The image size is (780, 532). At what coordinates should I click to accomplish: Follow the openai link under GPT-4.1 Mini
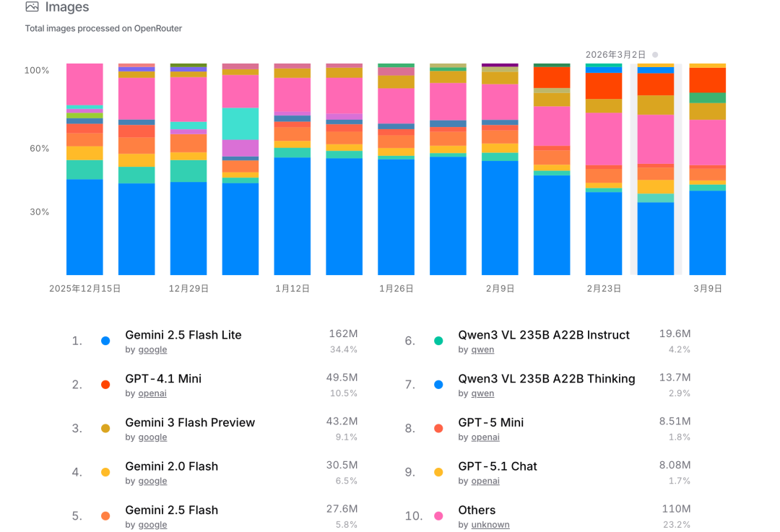click(152, 393)
